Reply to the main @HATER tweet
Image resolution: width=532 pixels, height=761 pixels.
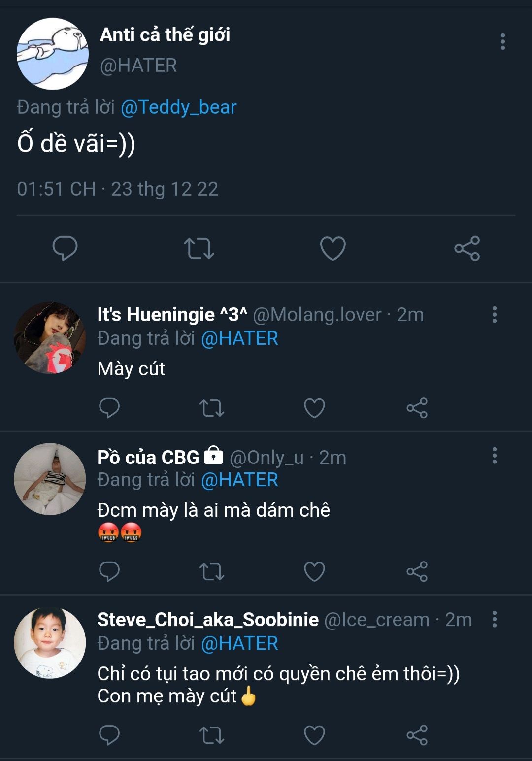[65, 248]
